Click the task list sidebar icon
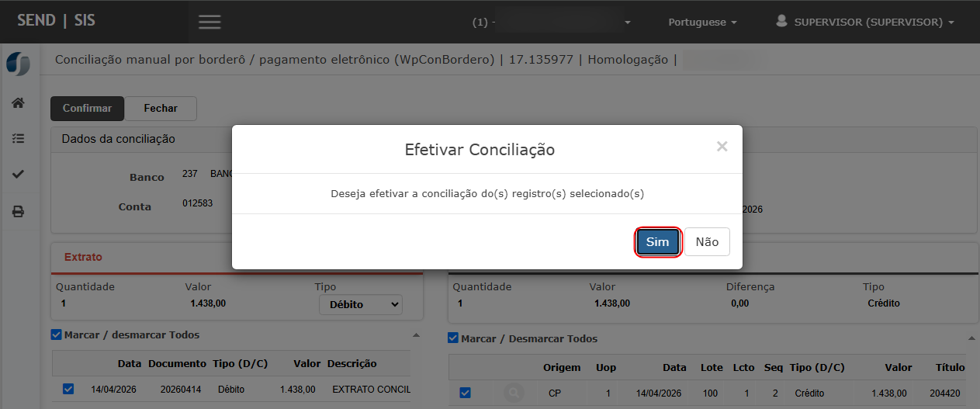 click(18, 139)
